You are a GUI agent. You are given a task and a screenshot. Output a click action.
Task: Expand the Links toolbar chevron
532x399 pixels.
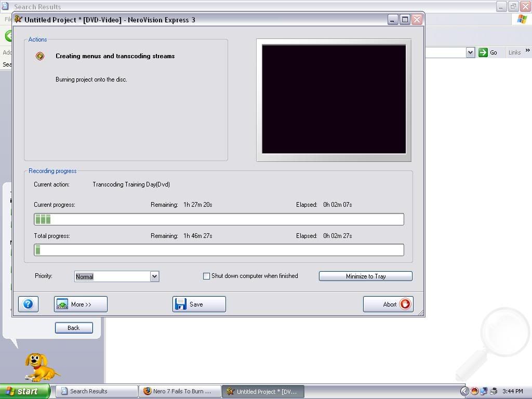point(528,50)
